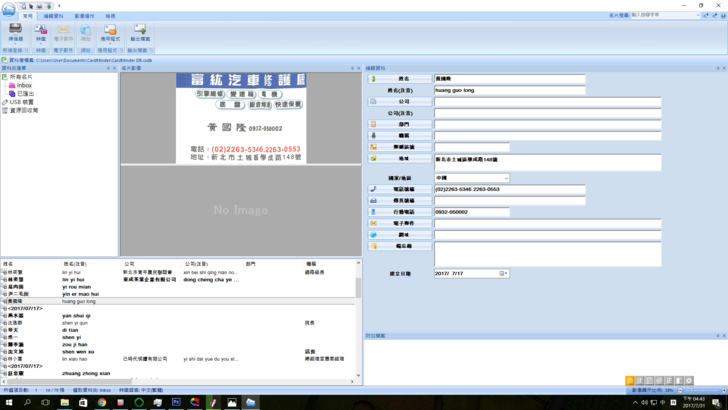Switch to the 編輯資料 ribbon tab
The width and height of the screenshot is (728, 410).
tap(53, 16)
